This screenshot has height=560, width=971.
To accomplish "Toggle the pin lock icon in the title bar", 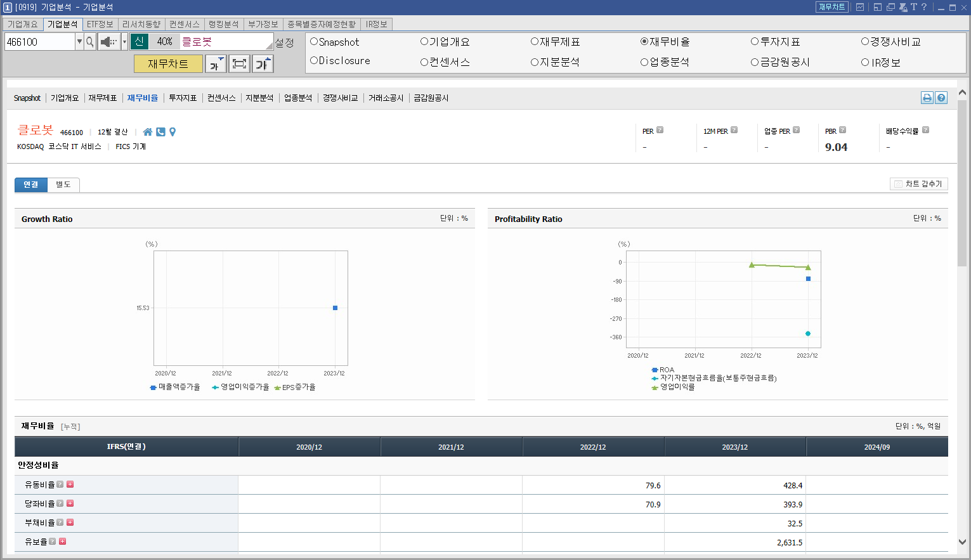I will [x=903, y=7].
